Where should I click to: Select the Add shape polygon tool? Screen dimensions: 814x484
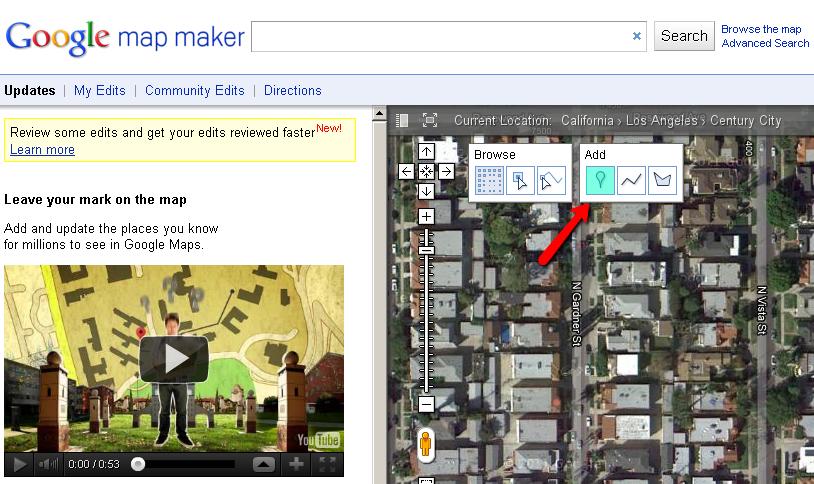coord(663,180)
